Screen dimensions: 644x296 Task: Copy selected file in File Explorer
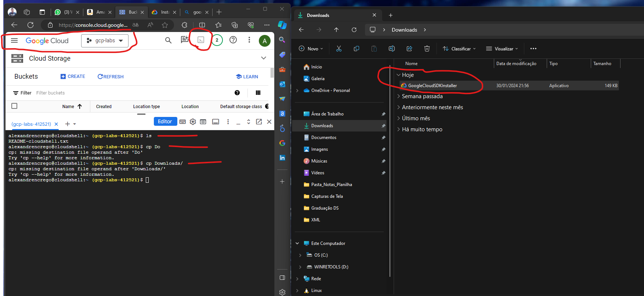coord(356,49)
